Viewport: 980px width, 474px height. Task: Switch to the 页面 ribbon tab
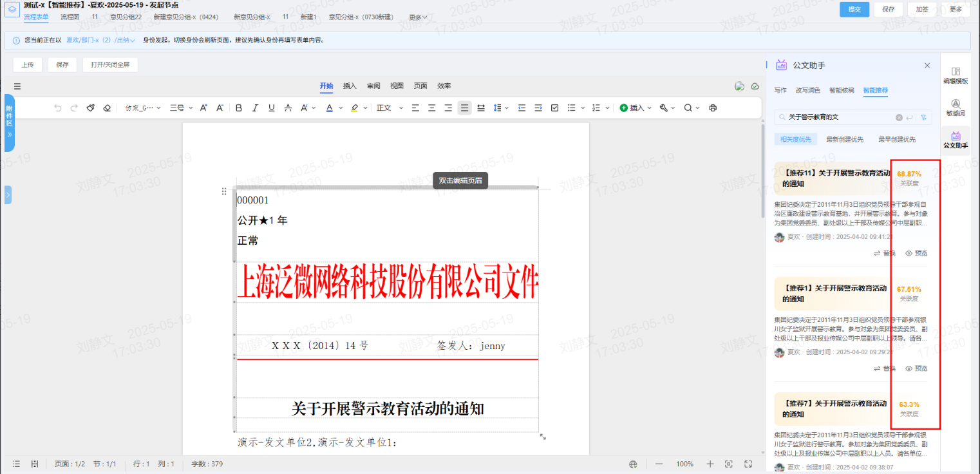420,86
